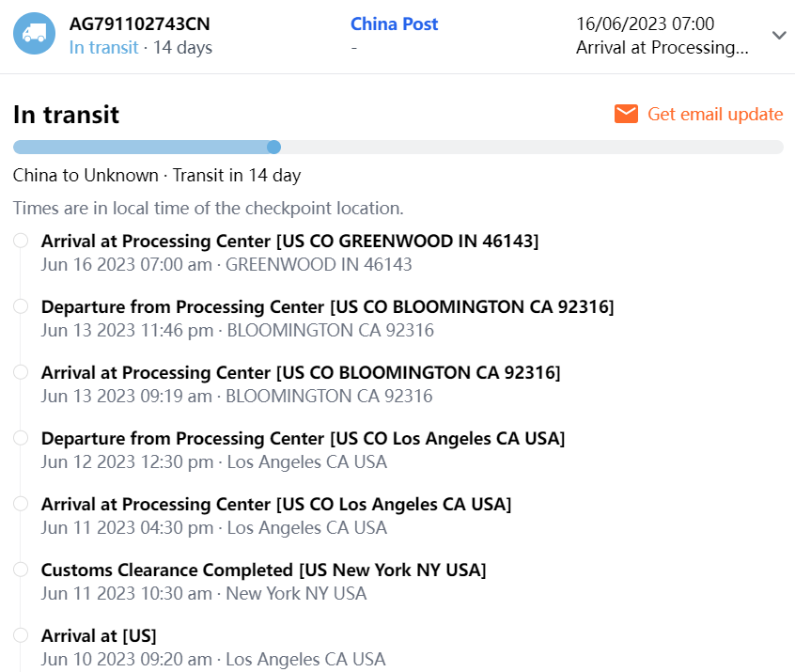Click the orange email envelope icon
Image resolution: width=795 pixels, height=672 pixels.
click(x=626, y=114)
